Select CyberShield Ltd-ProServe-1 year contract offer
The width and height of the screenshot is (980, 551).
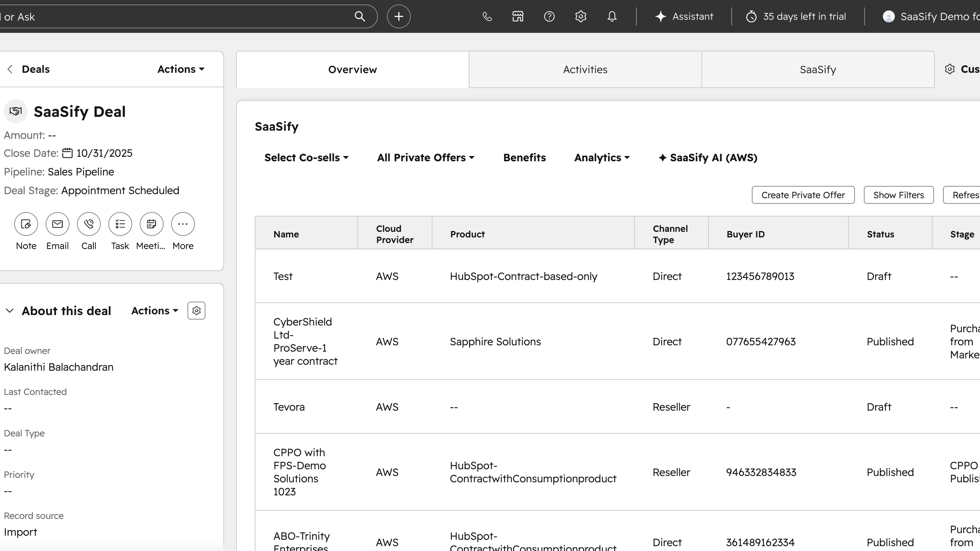pos(306,342)
